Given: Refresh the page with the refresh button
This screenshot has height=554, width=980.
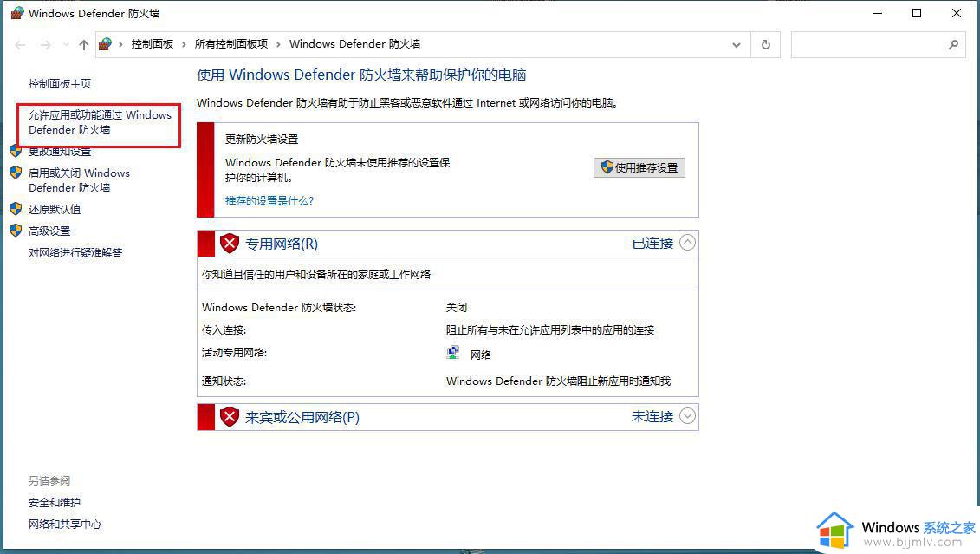Looking at the screenshot, I should click(766, 45).
